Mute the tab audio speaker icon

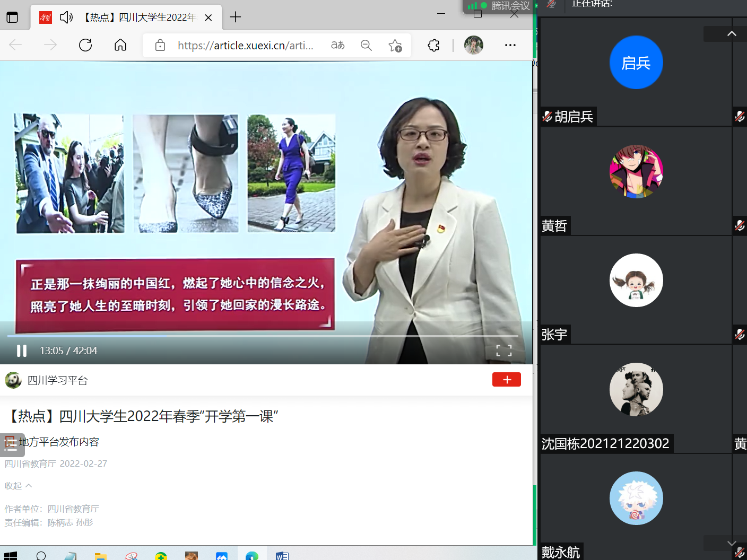click(x=66, y=17)
